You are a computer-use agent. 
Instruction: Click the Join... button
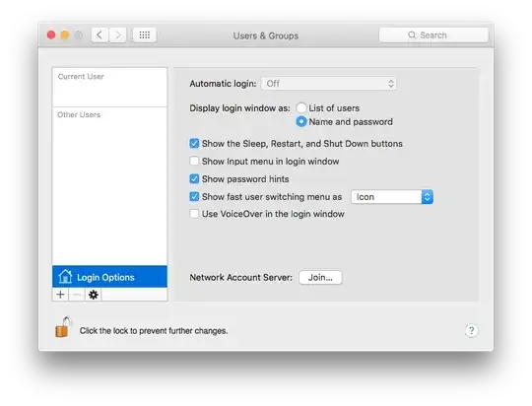(320, 277)
